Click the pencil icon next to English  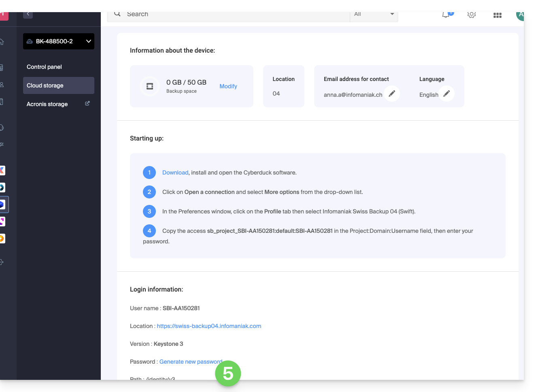click(446, 94)
